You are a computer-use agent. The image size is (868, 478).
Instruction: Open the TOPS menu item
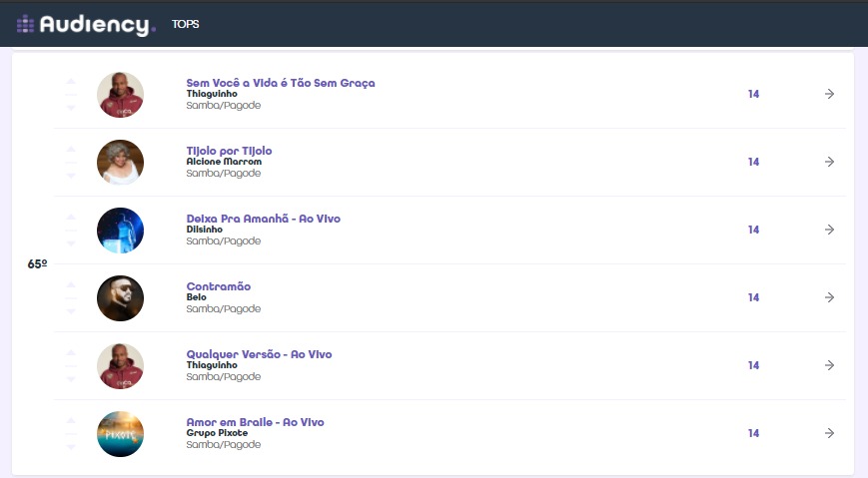(x=185, y=24)
